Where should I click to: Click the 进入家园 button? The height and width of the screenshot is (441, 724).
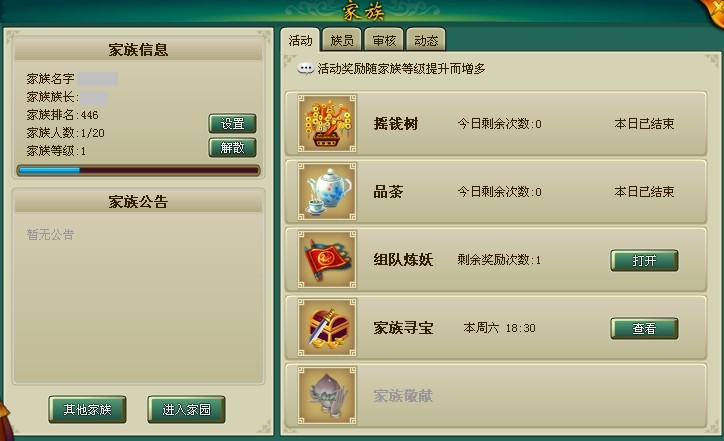pyautogui.click(x=187, y=409)
